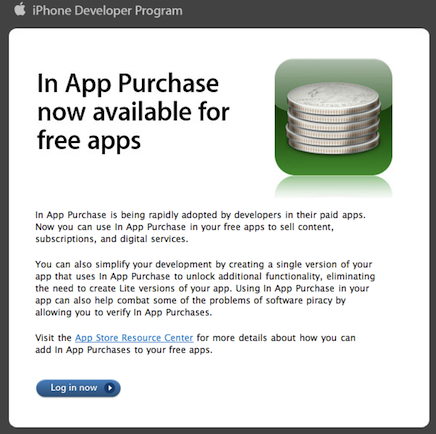Click the iPhone Developer Program header title

(107, 11)
